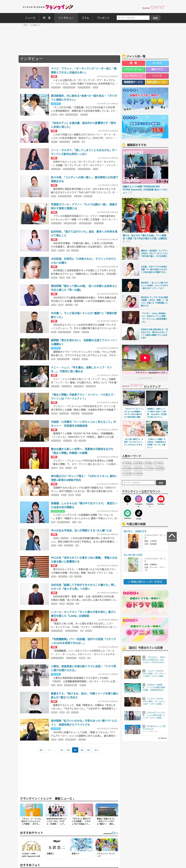
Task: Open the Chris Pratt interview article title
Action: pyautogui.click(x=84, y=70)
